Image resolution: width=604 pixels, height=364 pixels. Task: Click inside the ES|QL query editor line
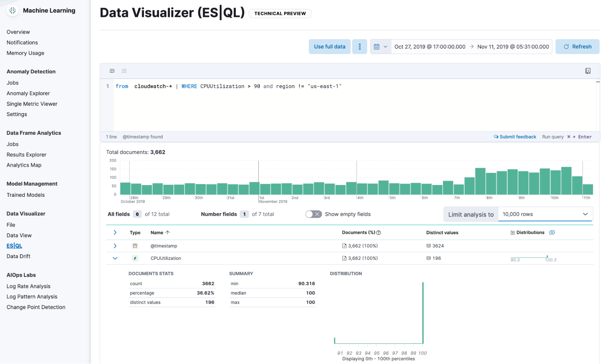click(228, 86)
